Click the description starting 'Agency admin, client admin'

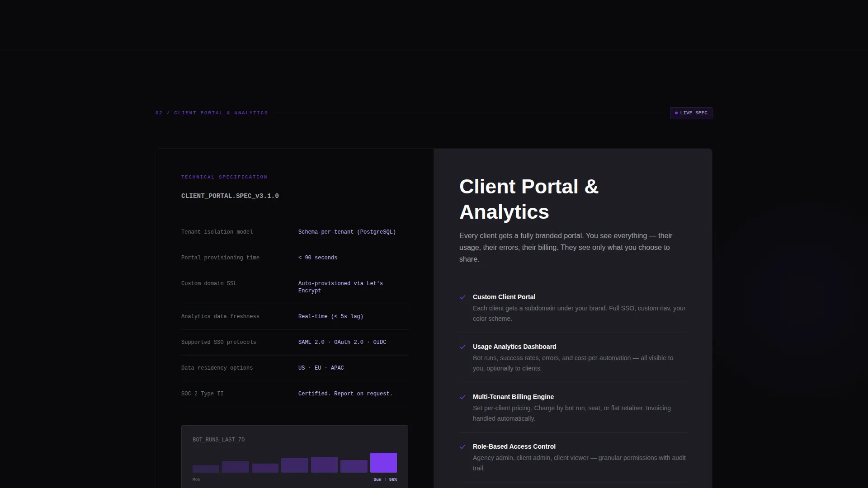pyautogui.click(x=579, y=463)
